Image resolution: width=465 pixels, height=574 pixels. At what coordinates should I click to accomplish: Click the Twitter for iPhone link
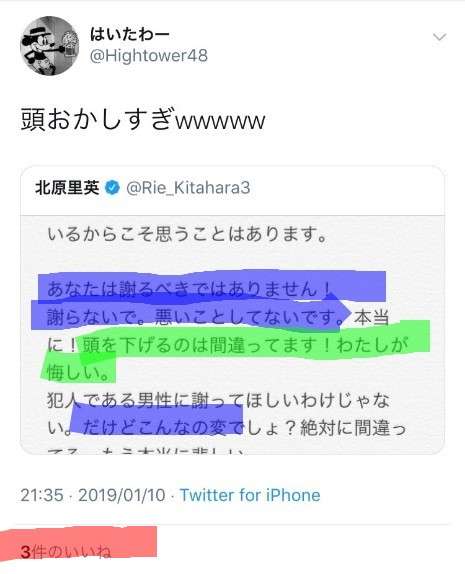[250, 495]
